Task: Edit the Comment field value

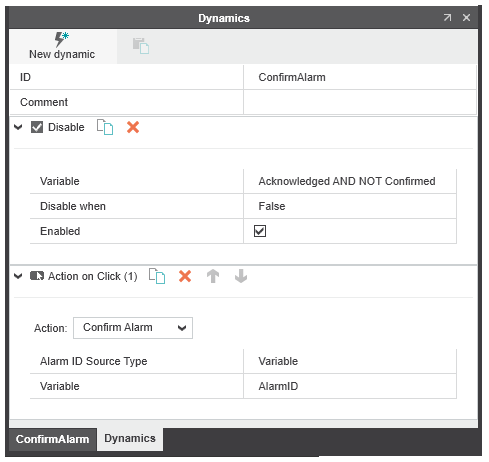Action: [x=360, y=102]
